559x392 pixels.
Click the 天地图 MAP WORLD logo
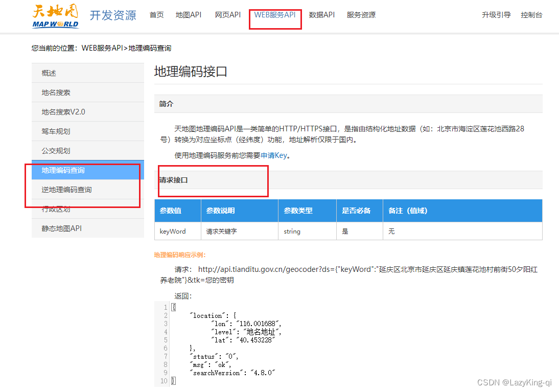(55, 16)
